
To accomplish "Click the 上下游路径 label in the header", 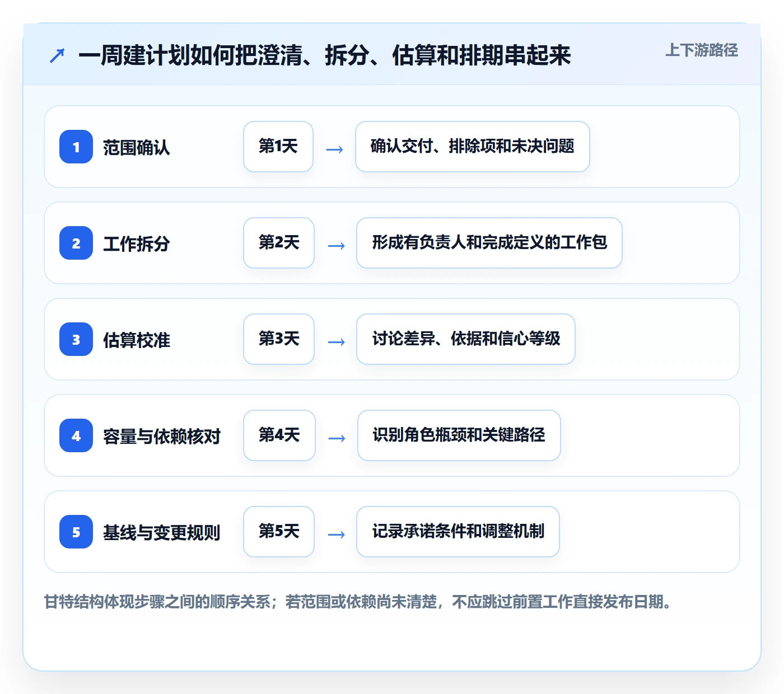I will point(701,50).
